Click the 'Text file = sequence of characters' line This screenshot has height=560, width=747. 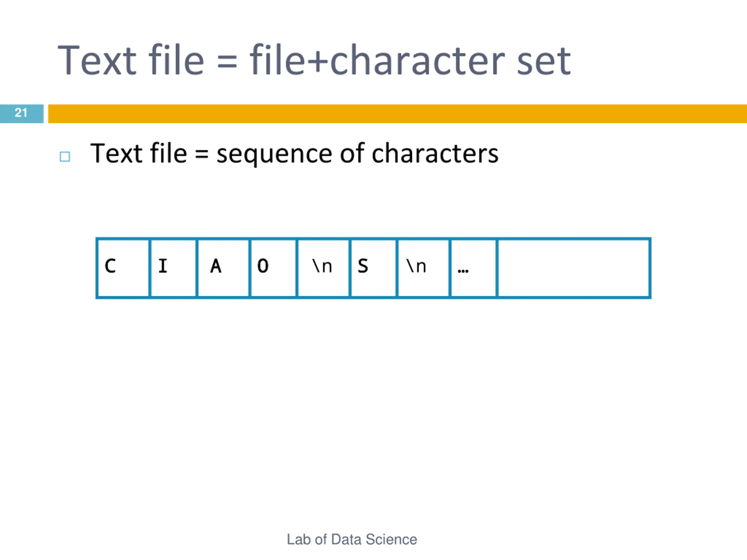[294, 154]
